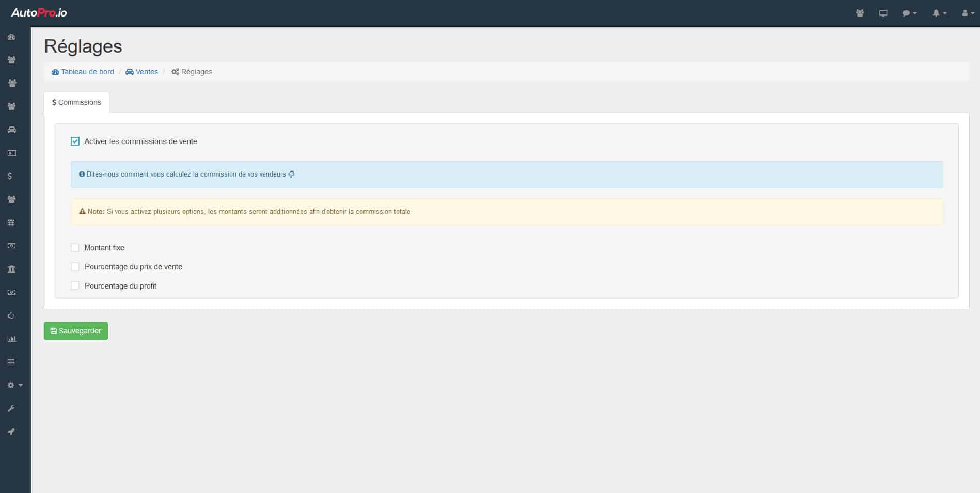Tick the Pourcentage du profit checkbox
Screen dimensions: 980x493
click(x=75, y=286)
